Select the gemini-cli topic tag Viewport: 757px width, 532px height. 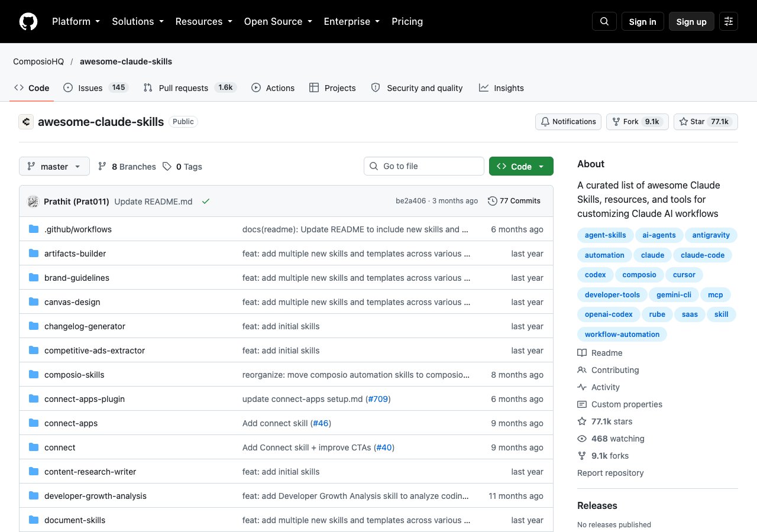click(x=674, y=294)
